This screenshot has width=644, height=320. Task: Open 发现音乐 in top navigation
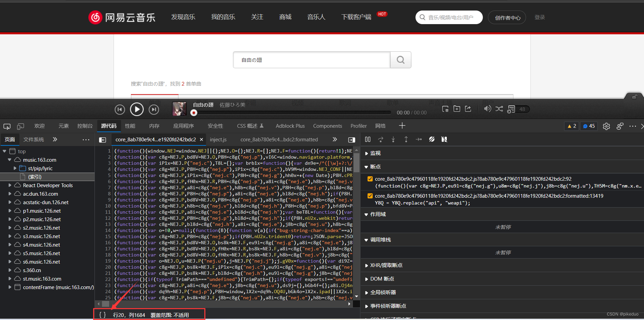(x=183, y=17)
